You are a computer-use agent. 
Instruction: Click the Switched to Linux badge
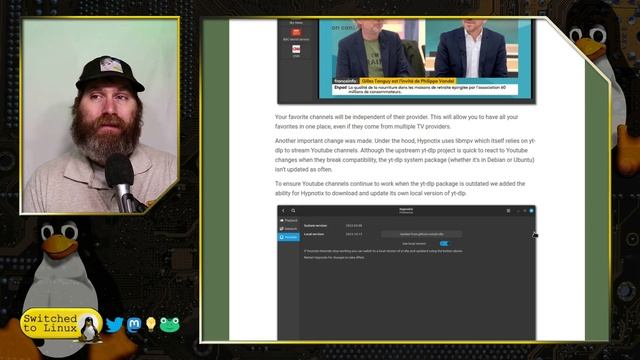[x=61, y=324]
